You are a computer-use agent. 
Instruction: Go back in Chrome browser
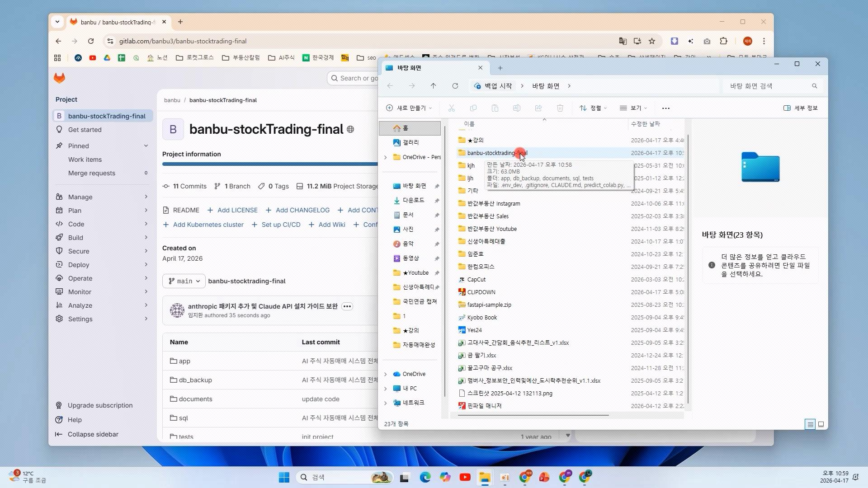point(58,41)
